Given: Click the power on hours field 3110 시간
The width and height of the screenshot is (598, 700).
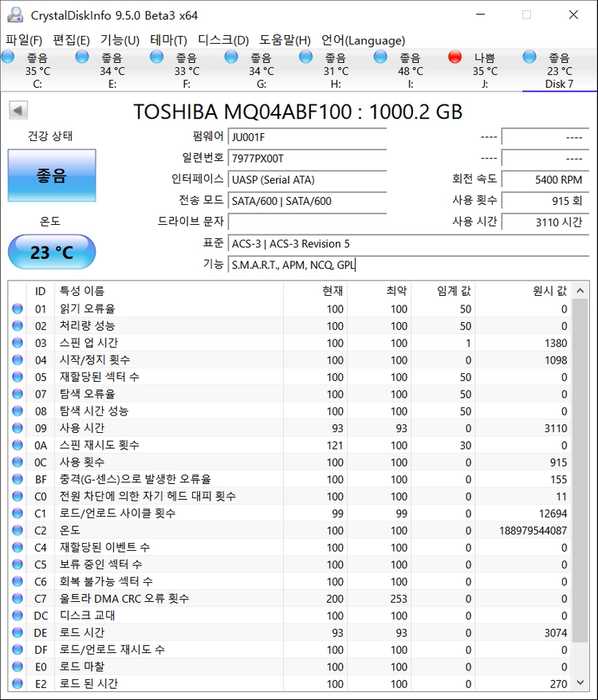Looking at the screenshot, I should tap(545, 222).
